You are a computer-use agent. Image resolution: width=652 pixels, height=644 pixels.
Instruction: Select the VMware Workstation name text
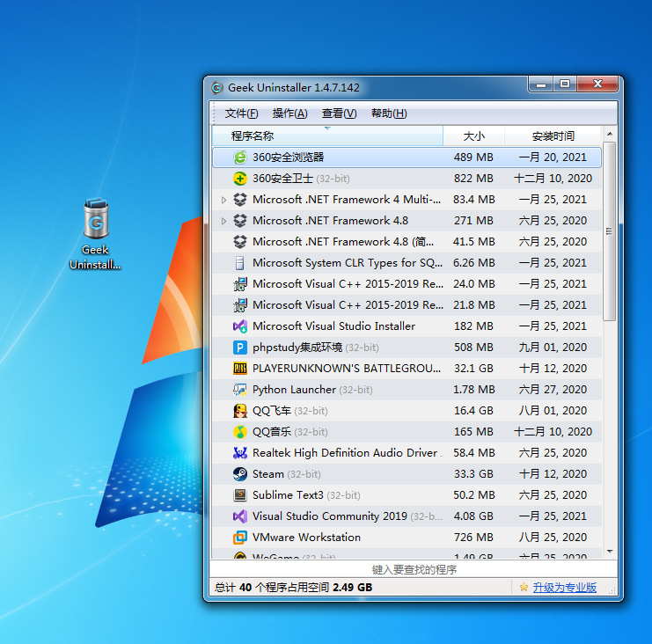pos(306,538)
